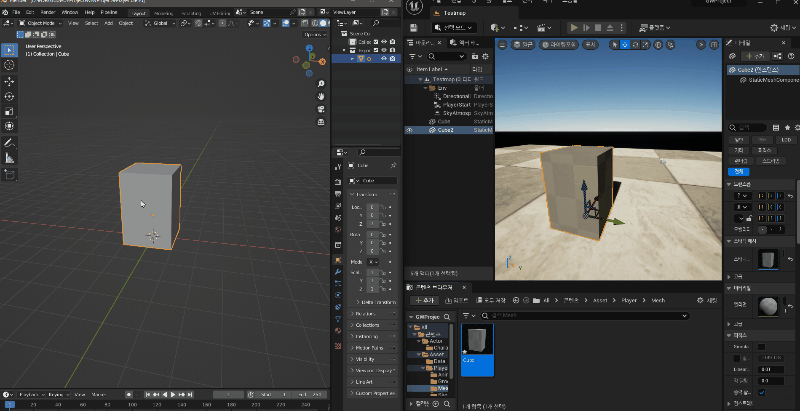
Task: Click the Eject button in Unreal toolbar
Action: pyautogui.click(x=610, y=28)
